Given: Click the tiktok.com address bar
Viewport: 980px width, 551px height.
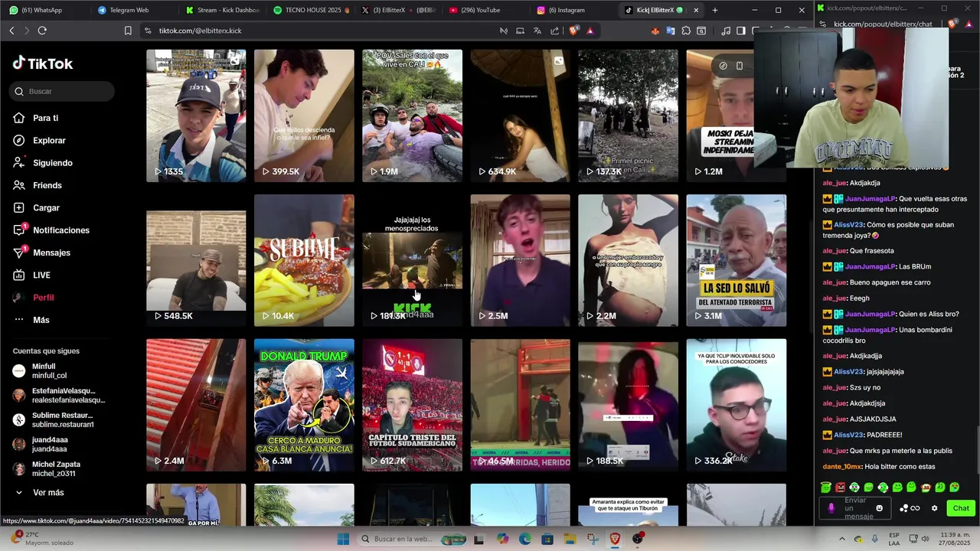Looking at the screenshot, I should tap(322, 31).
